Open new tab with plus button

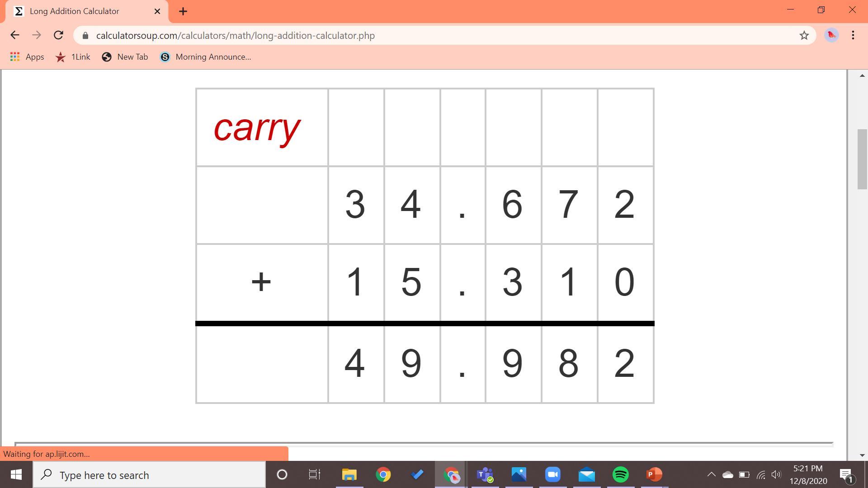click(x=183, y=11)
